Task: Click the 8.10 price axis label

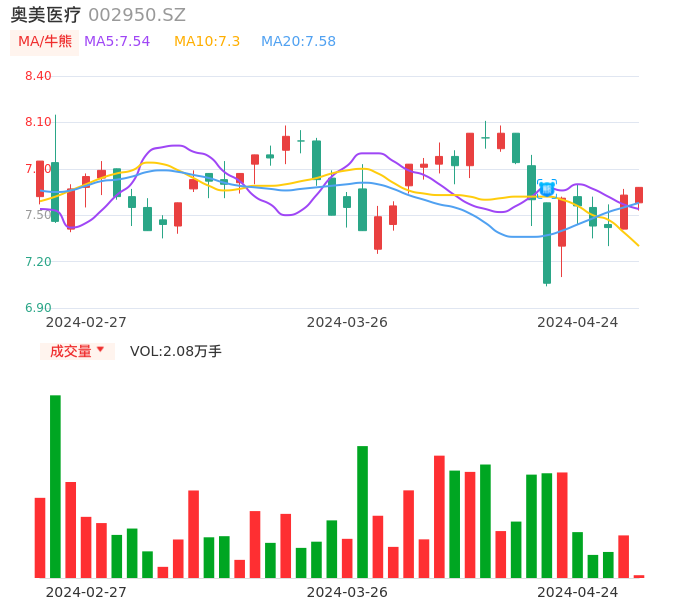Action: (37, 122)
